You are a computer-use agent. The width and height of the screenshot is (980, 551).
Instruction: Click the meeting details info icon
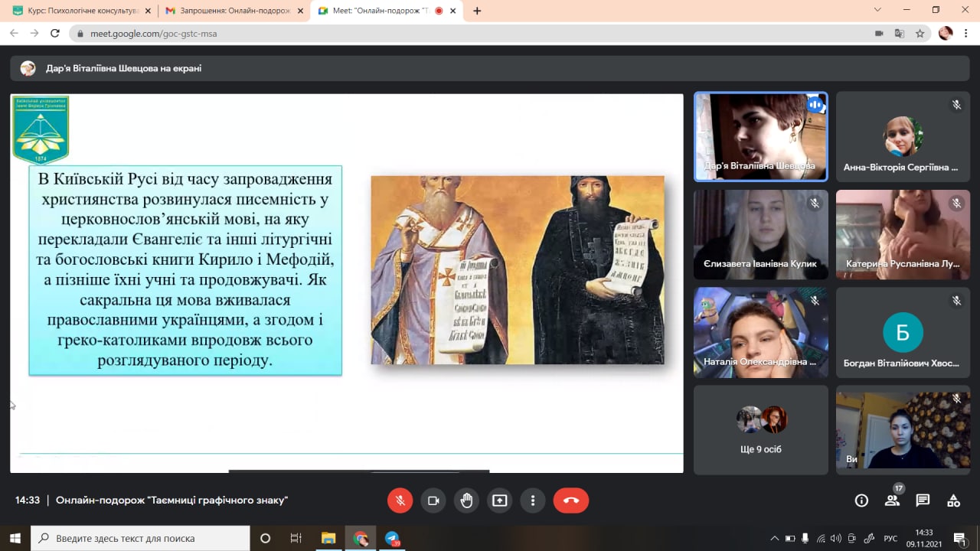[861, 500]
